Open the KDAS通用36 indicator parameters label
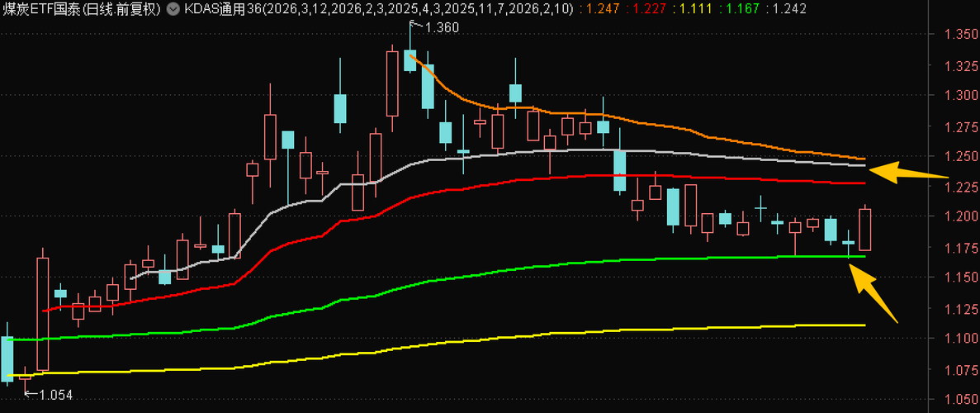Screen dimensions: 980x413 (x=379, y=9)
